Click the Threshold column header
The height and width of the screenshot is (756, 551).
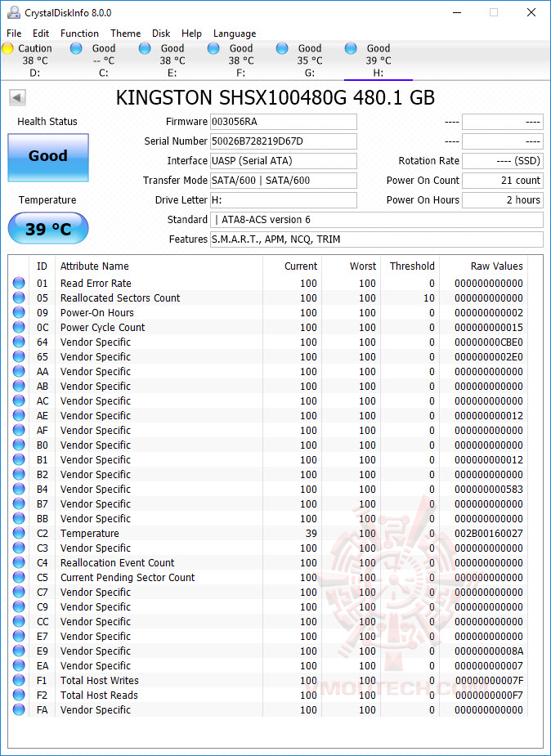coord(412,266)
